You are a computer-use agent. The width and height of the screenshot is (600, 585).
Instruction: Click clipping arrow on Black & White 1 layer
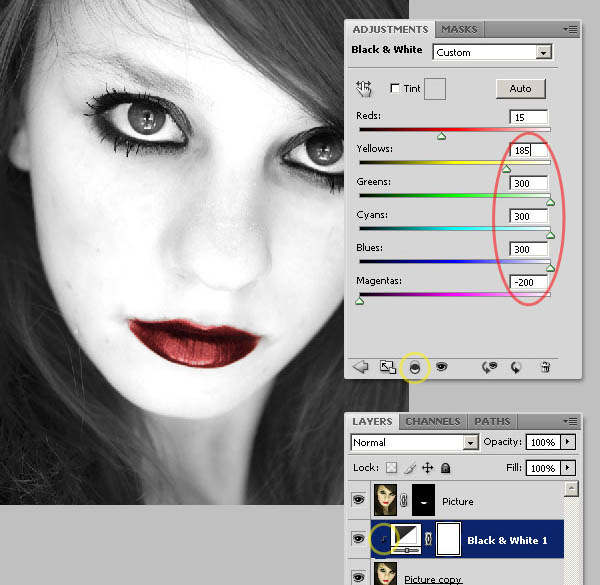[x=383, y=539]
